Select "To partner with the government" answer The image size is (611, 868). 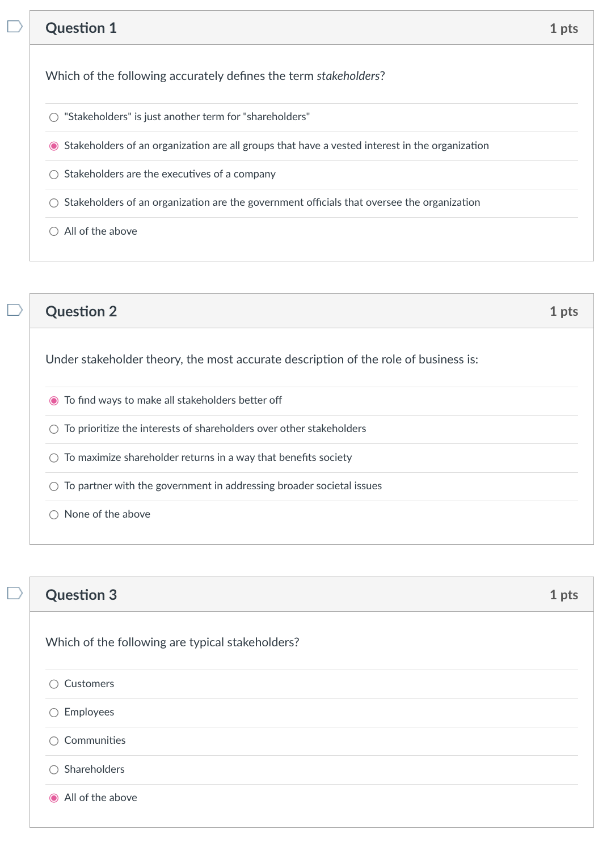tap(53, 486)
